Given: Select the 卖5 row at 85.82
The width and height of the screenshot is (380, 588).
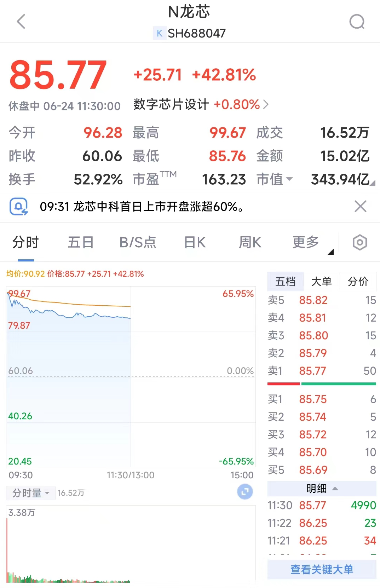Looking at the screenshot, I should click(322, 300).
